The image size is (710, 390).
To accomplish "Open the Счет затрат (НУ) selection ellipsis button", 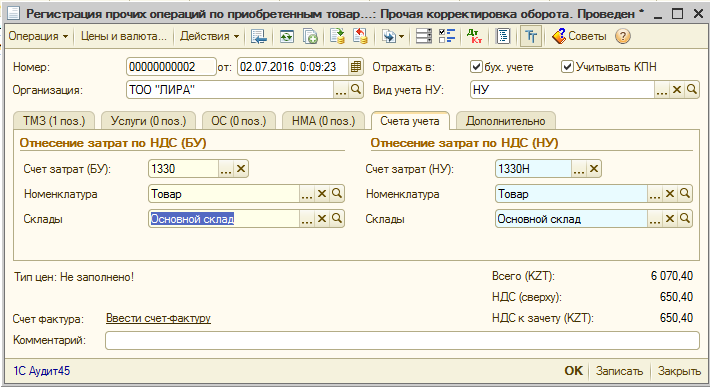I will 579,169.
